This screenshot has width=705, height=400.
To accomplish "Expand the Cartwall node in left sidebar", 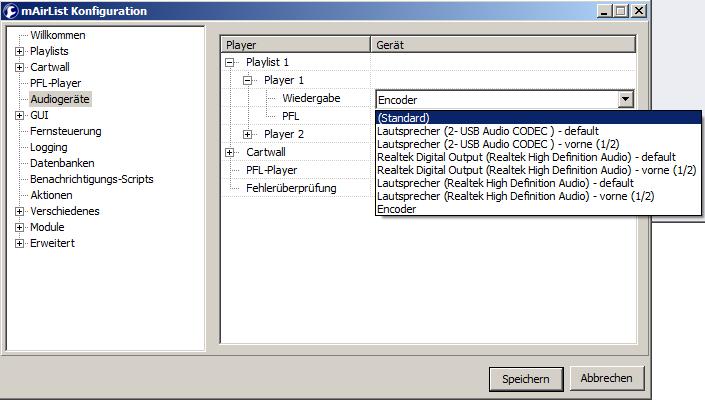I will [x=19, y=67].
